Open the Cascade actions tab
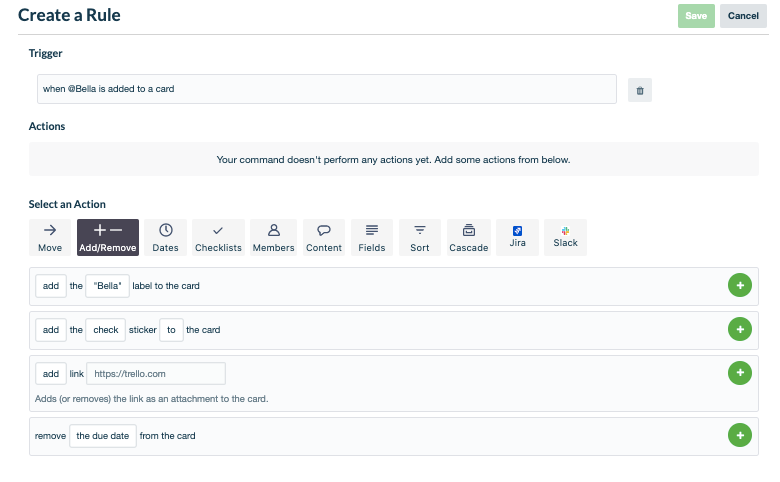The height and width of the screenshot is (482, 780). click(x=469, y=238)
